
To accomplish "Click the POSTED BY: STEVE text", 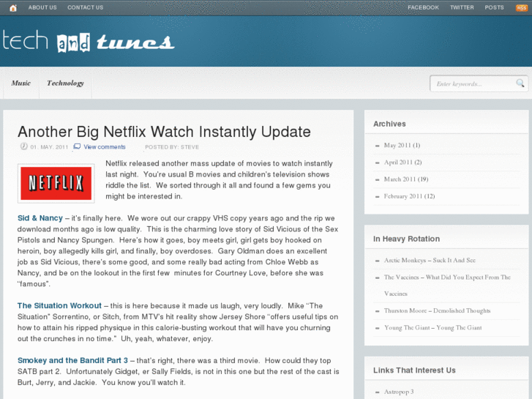I will pyautogui.click(x=172, y=147).
